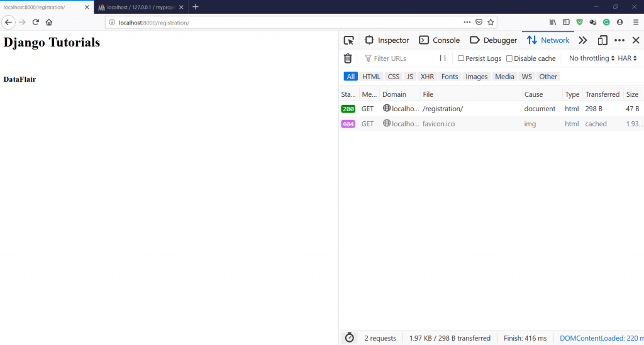Screen dimensions: 644x345
Task: Toggle the sidebar view icon
Action: click(x=566, y=22)
